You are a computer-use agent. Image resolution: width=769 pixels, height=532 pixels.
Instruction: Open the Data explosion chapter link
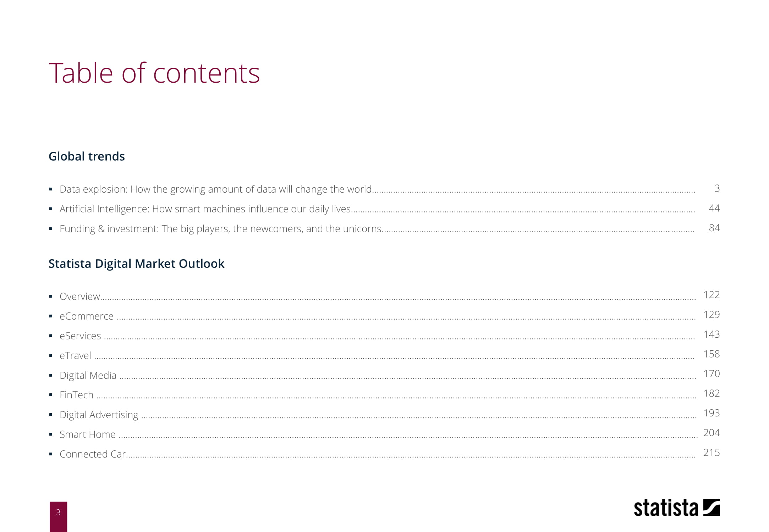[215, 189]
